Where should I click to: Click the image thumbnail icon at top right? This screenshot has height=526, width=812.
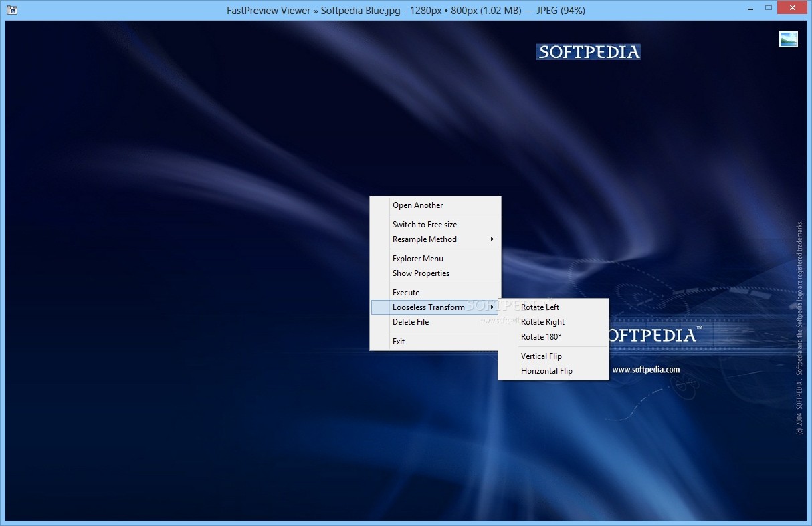pyautogui.click(x=789, y=39)
